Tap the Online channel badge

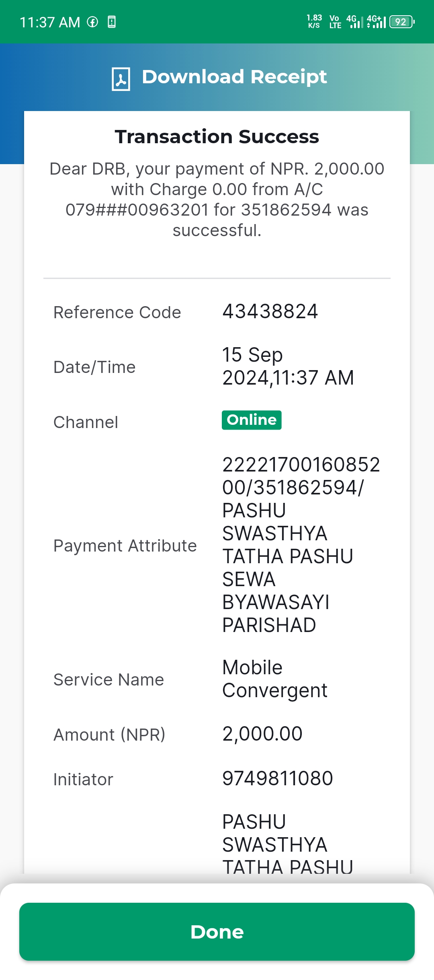click(252, 420)
